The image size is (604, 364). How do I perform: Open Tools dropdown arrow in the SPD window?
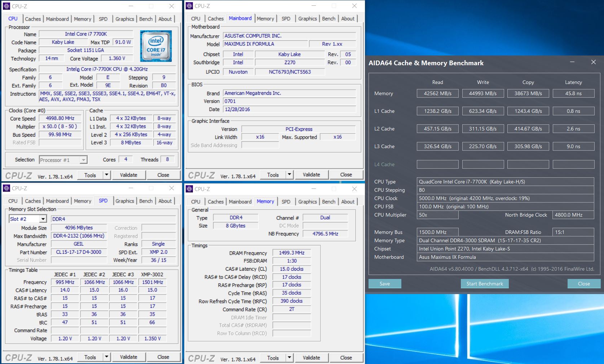(x=106, y=357)
